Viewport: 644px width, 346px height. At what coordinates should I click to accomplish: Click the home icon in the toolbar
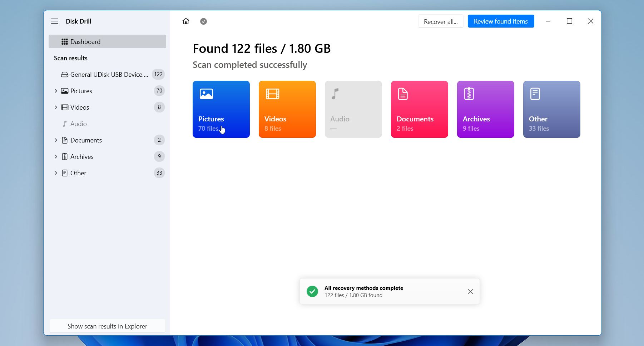click(x=186, y=21)
